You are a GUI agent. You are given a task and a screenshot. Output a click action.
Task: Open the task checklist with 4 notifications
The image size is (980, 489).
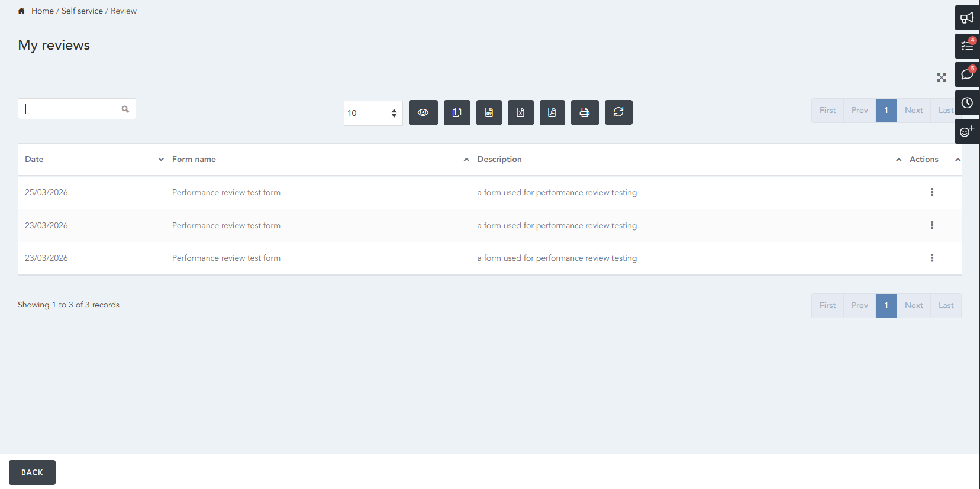[x=967, y=46]
